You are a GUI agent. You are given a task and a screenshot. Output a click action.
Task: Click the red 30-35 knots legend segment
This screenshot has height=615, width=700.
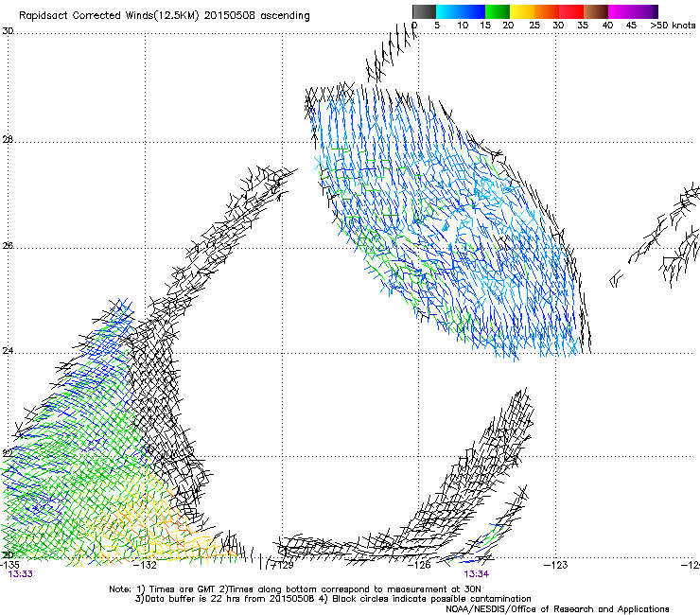click(571, 11)
